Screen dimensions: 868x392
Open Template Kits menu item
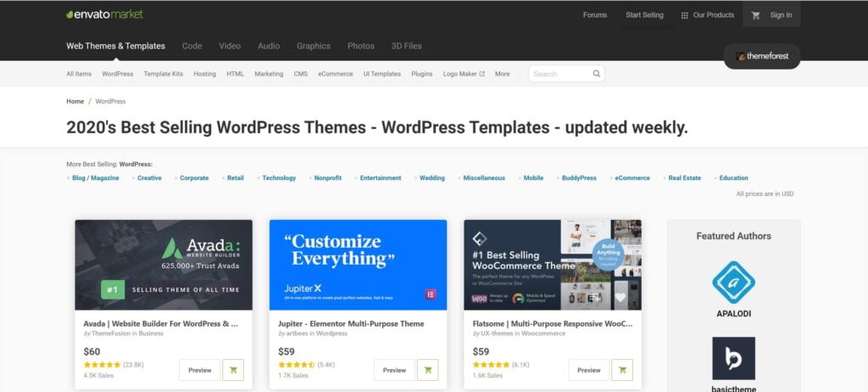[164, 74]
